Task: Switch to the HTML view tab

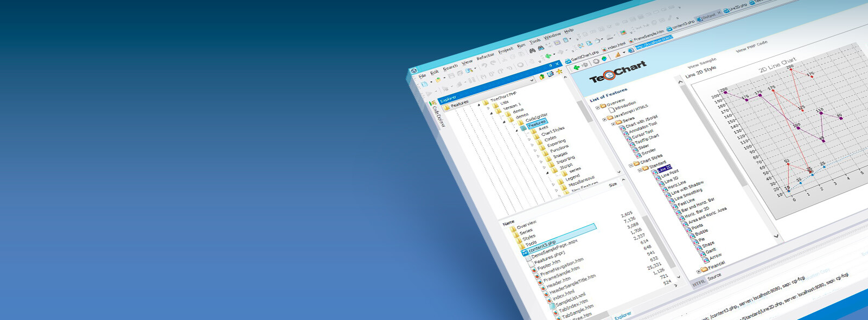Action: [x=699, y=283]
